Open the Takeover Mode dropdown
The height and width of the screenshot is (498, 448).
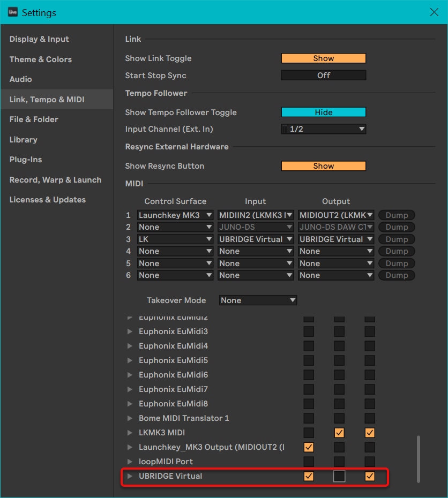tap(258, 300)
